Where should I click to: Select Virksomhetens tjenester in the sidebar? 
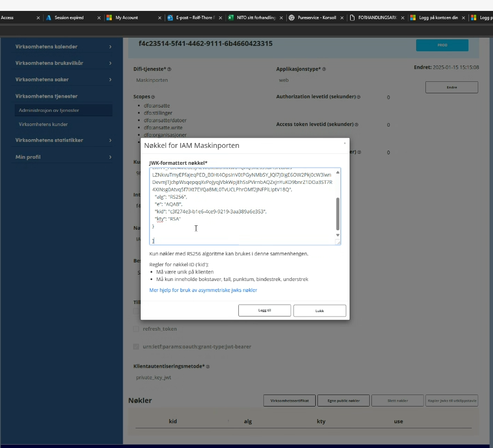click(x=46, y=96)
